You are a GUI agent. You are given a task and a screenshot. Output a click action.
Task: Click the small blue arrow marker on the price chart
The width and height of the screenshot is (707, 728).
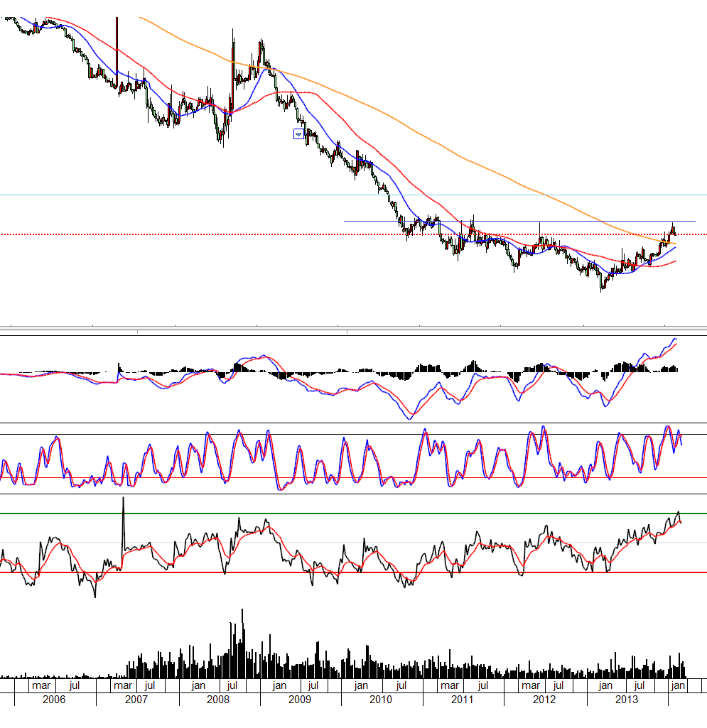pos(298,134)
